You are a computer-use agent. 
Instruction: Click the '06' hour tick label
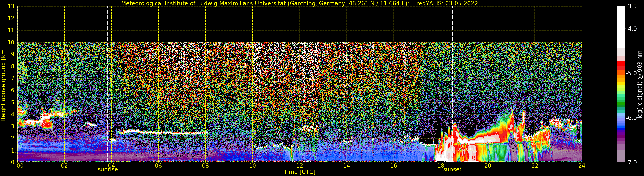[x=158, y=166]
